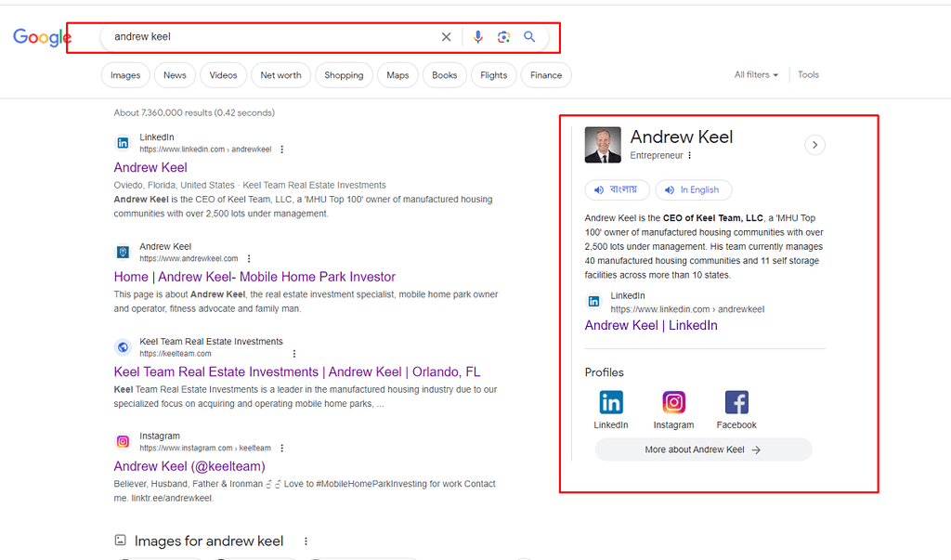
Task: Switch to the Finance tab
Action: click(x=546, y=75)
